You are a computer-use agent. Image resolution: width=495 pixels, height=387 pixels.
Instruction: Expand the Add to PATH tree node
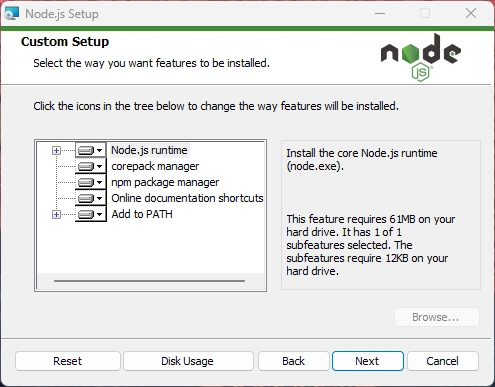click(x=56, y=214)
